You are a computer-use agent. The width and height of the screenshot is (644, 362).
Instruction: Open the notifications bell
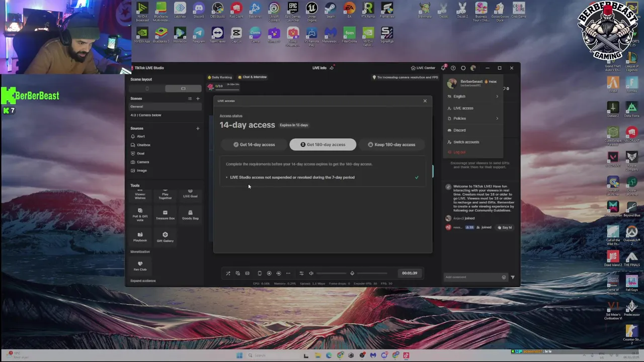point(443,68)
